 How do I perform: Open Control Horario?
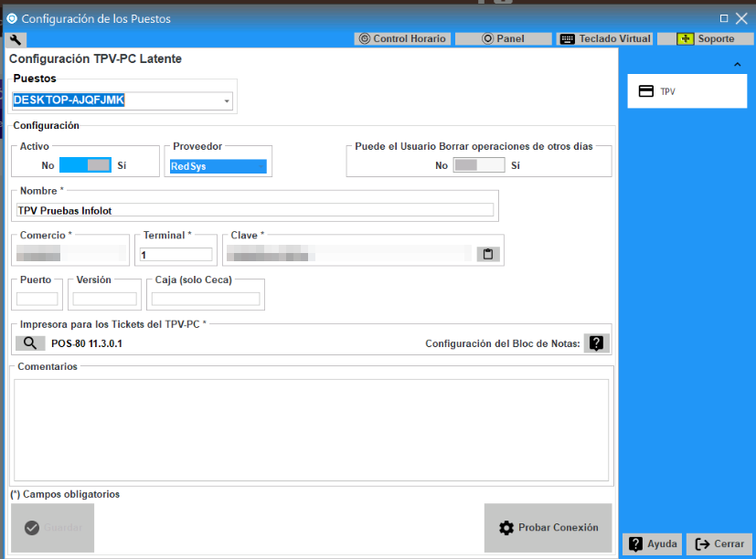[x=402, y=38]
